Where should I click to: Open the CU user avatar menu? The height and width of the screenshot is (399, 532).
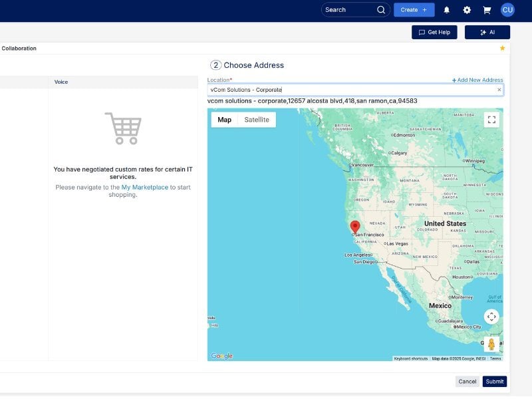[x=507, y=9]
